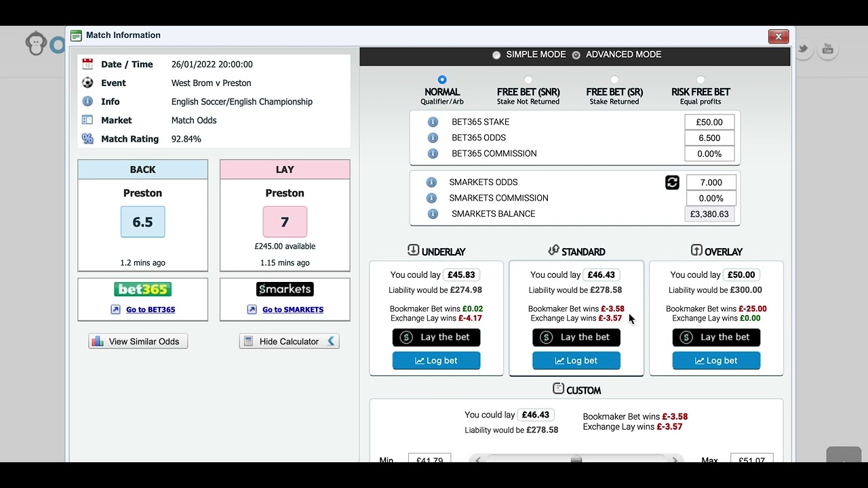Log the Standard bet

pos(576,361)
